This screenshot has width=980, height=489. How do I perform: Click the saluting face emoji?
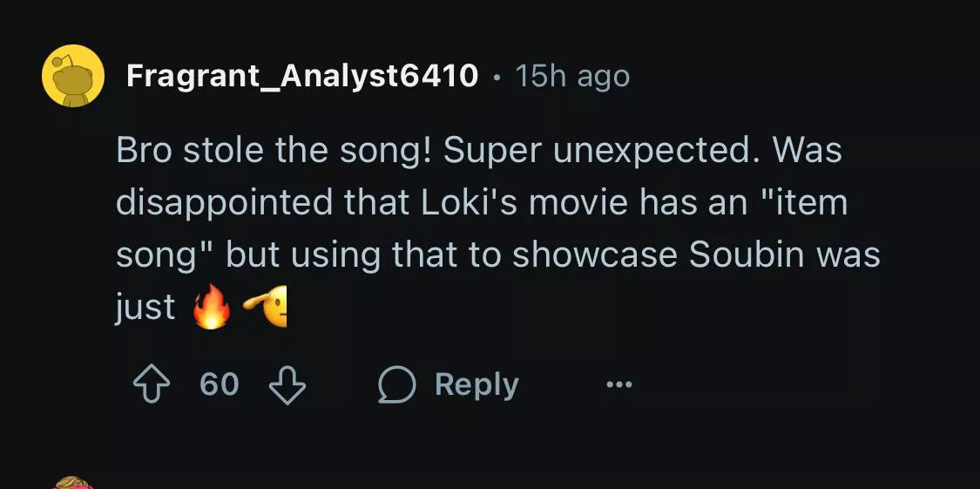[x=267, y=306]
